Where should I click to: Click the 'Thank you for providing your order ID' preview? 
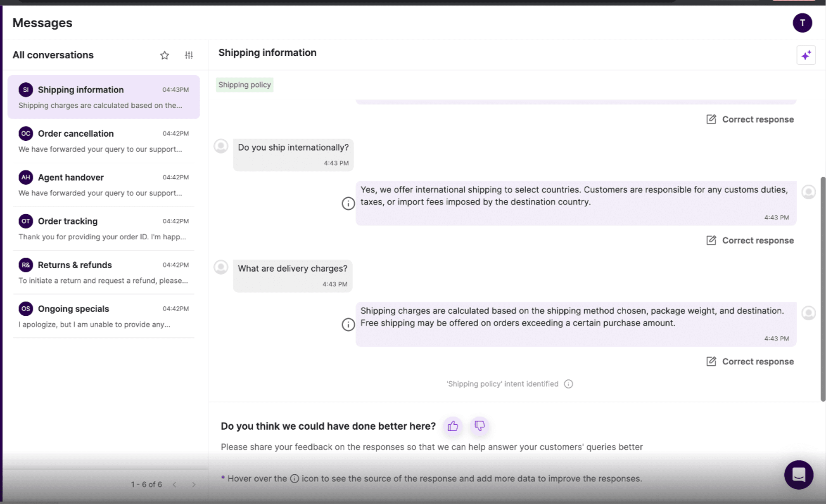pos(102,237)
